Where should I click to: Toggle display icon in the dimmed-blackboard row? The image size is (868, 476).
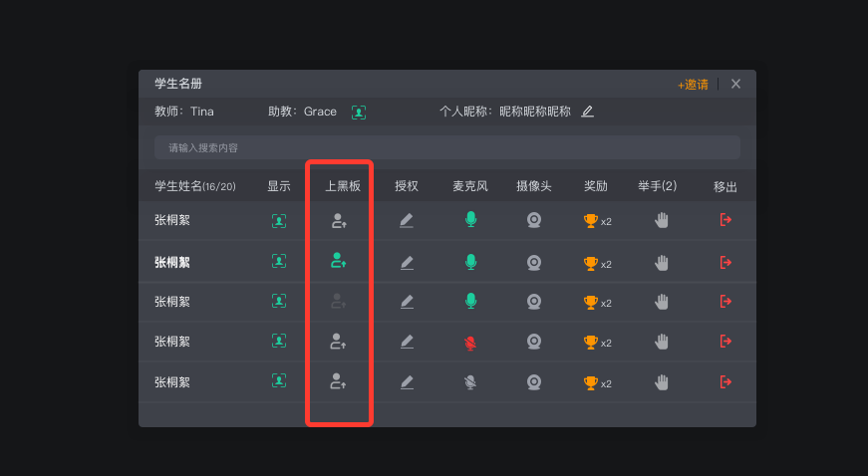pos(279,301)
